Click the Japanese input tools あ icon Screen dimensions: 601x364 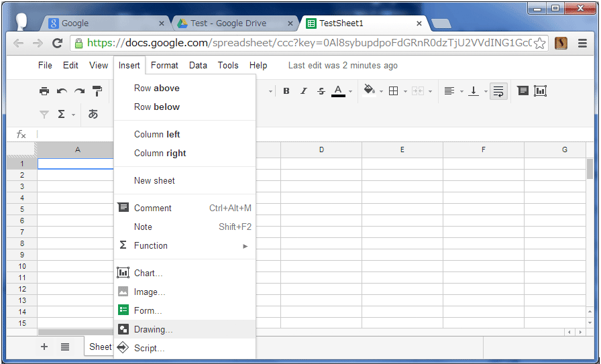(x=93, y=114)
